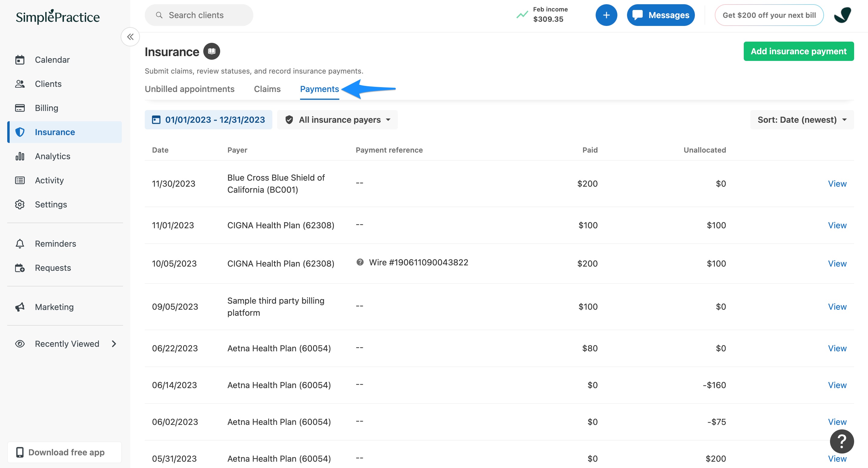Open Analytics from the sidebar menu
The image size is (868, 468).
65,156
